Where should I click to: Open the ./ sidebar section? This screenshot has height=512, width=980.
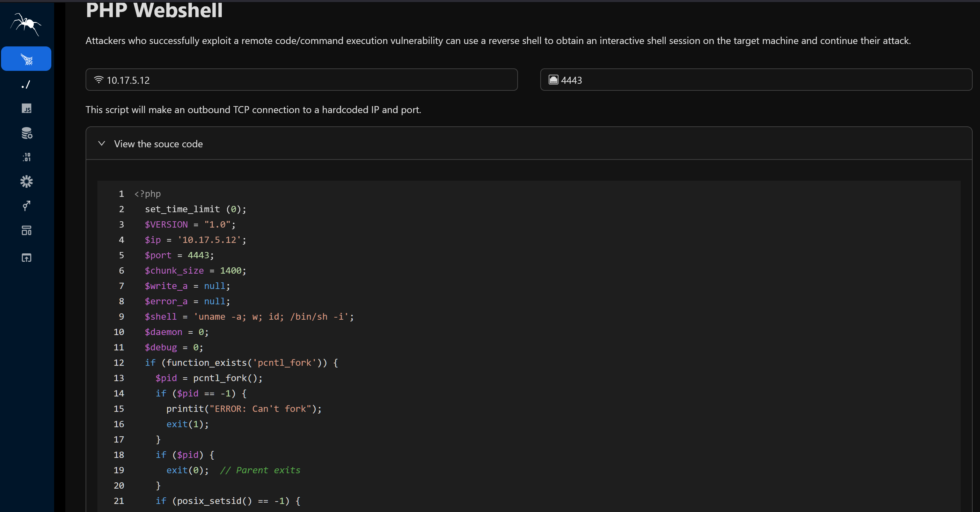coord(26,84)
